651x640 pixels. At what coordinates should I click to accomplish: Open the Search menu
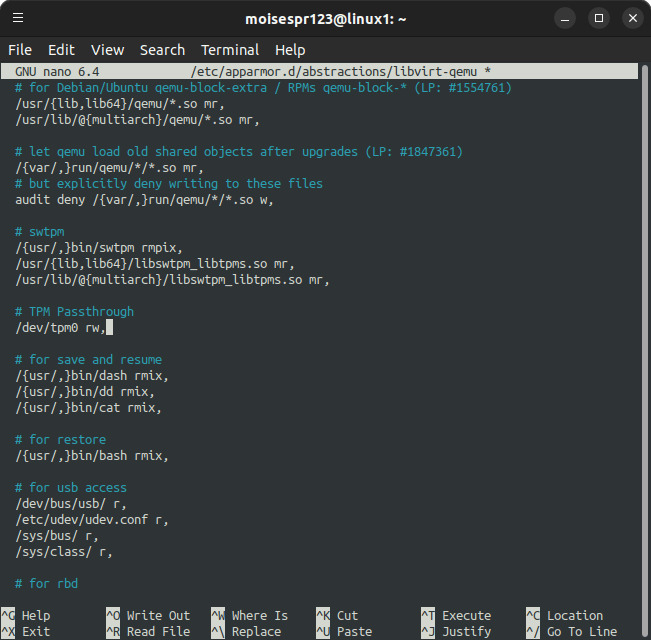click(x=162, y=50)
